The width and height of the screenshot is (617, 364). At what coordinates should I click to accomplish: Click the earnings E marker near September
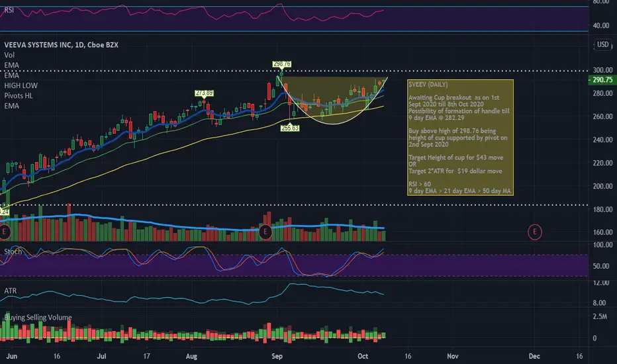tap(265, 232)
